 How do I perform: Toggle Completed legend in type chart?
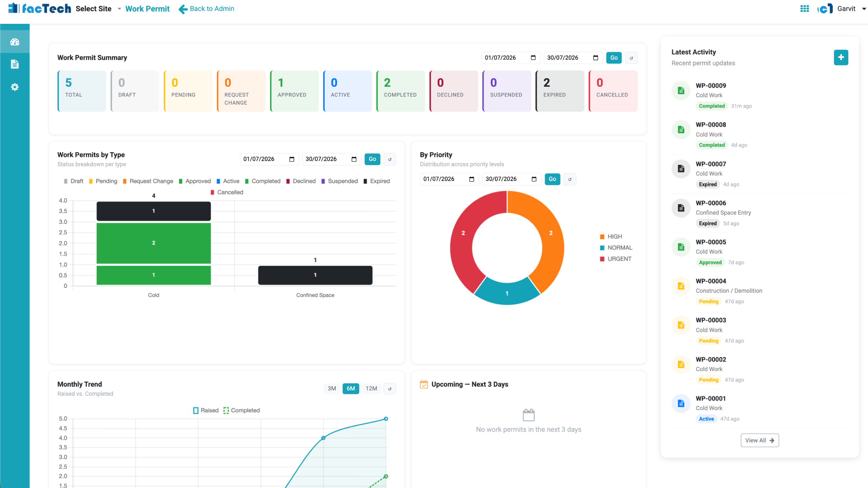click(262, 181)
